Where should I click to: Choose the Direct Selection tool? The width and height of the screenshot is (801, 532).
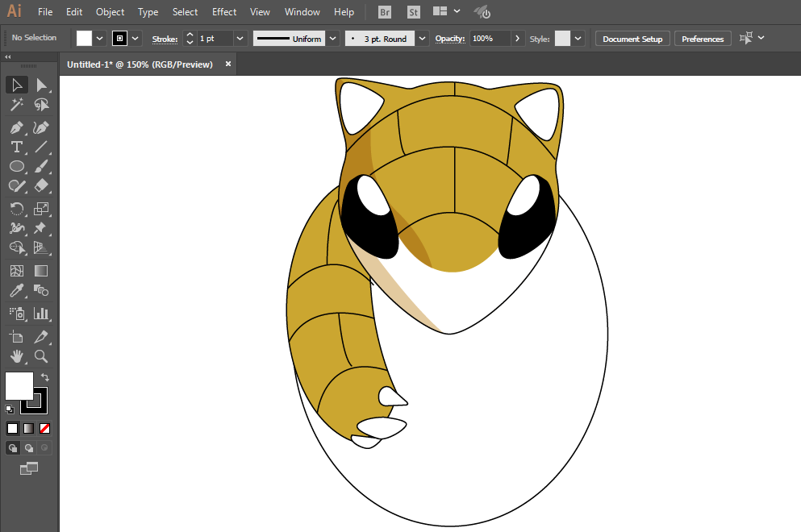tap(41, 85)
